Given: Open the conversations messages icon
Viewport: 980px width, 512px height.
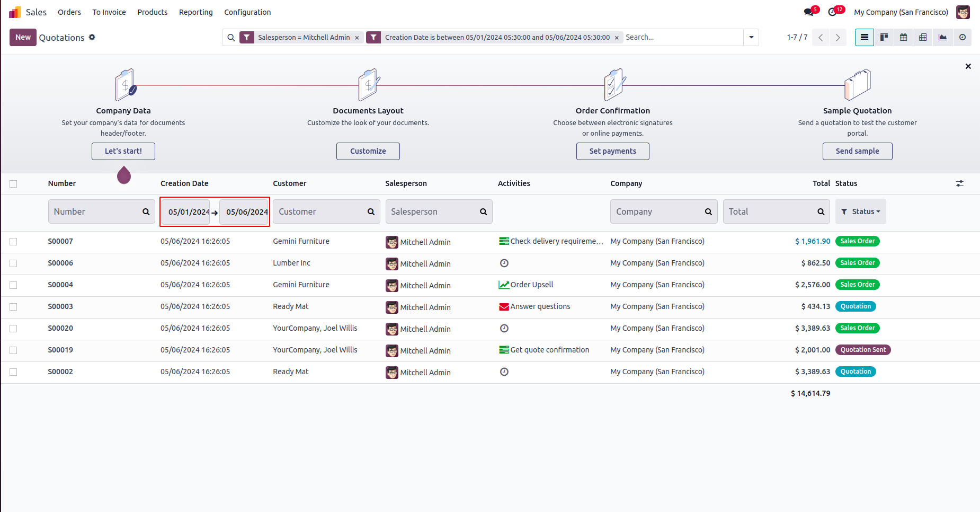Looking at the screenshot, I should click(x=809, y=12).
